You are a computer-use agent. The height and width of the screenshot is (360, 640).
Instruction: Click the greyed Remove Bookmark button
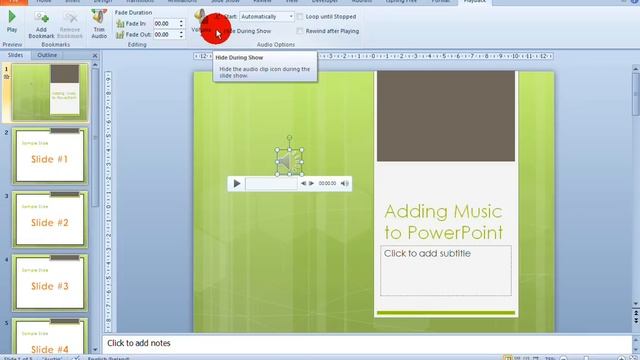(x=70, y=25)
